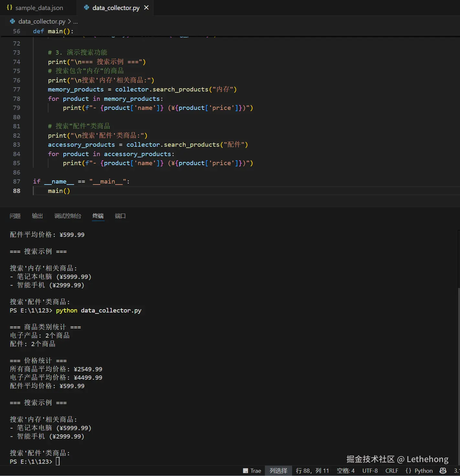Expand the breadcrumb chevron after data_collector.py
Image resolution: width=460 pixels, height=476 pixels.
coord(69,21)
